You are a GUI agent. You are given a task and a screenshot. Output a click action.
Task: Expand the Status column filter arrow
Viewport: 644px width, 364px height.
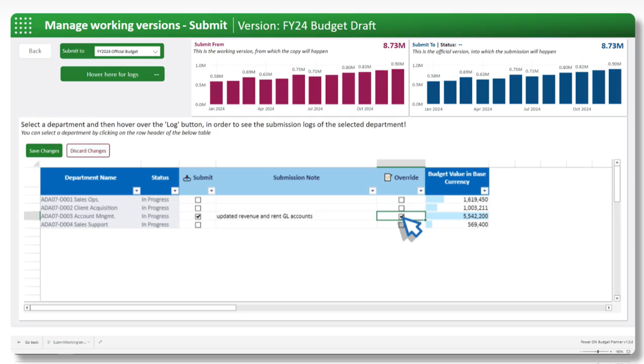click(174, 190)
